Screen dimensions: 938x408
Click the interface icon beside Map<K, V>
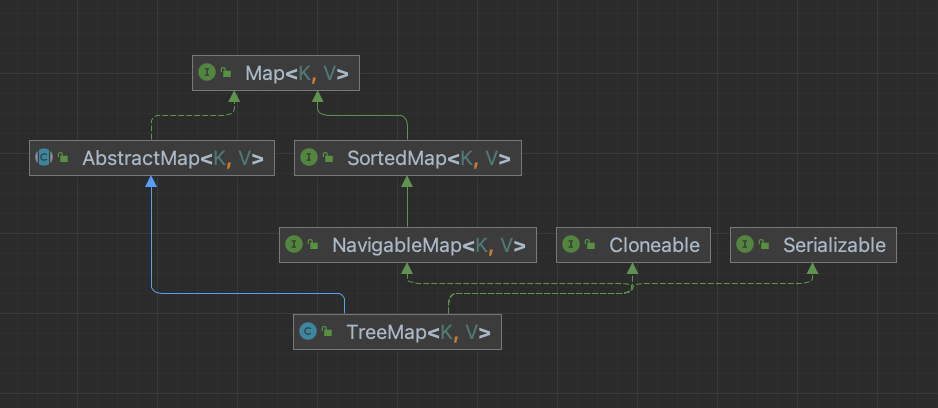pyautogui.click(x=207, y=72)
